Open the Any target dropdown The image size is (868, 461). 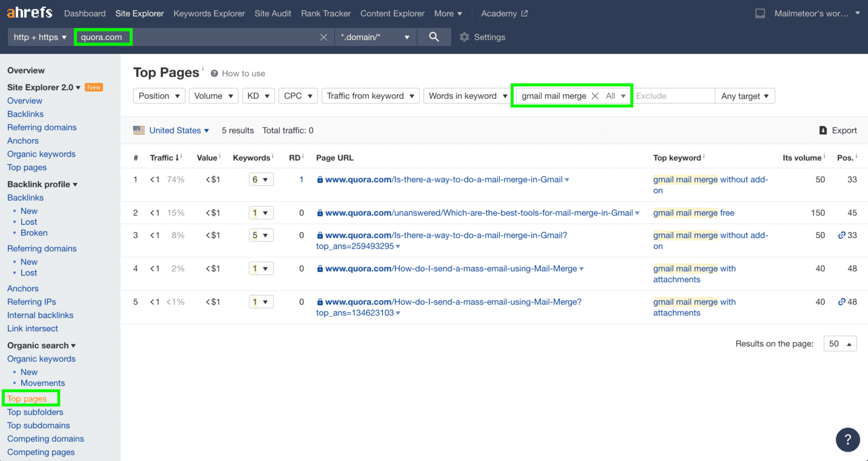click(745, 96)
